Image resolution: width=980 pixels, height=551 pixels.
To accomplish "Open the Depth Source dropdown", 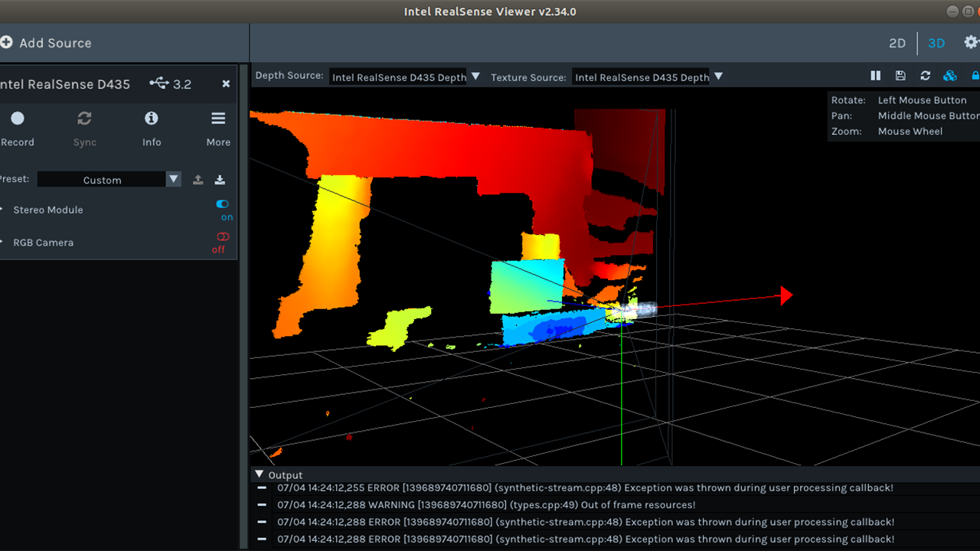I will point(405,77).
